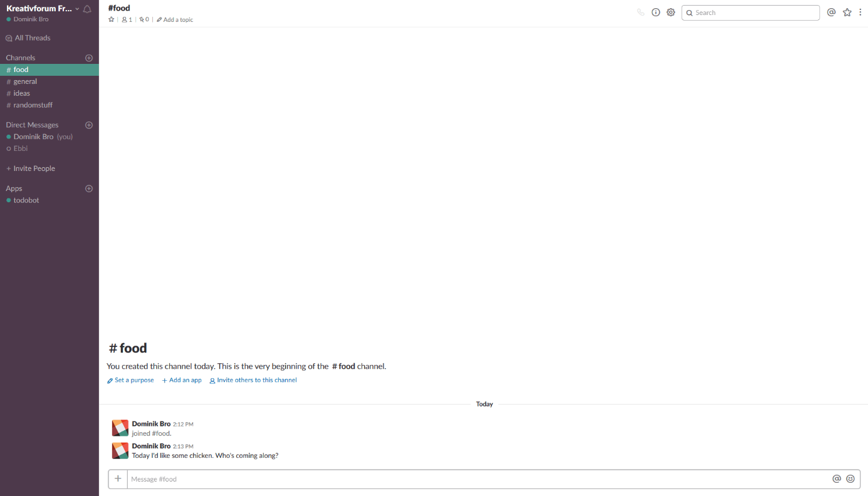View pinned items count in header

point(144,19)
